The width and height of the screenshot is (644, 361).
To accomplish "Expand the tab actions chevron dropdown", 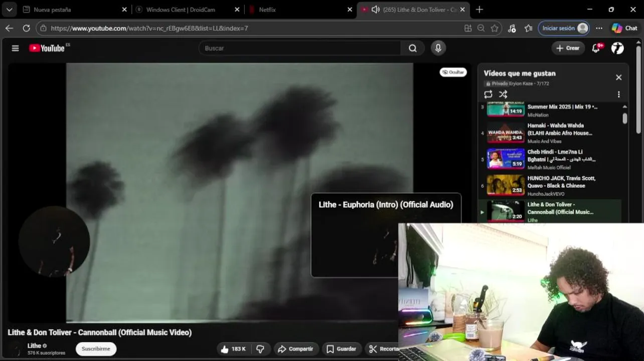I will click(9, 10).
